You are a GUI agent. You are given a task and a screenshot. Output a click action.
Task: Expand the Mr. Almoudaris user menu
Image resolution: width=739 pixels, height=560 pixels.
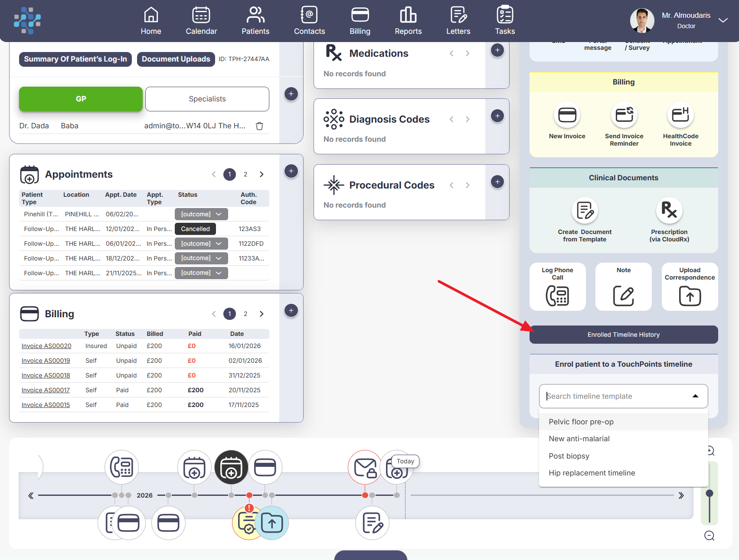coord(723,20)
